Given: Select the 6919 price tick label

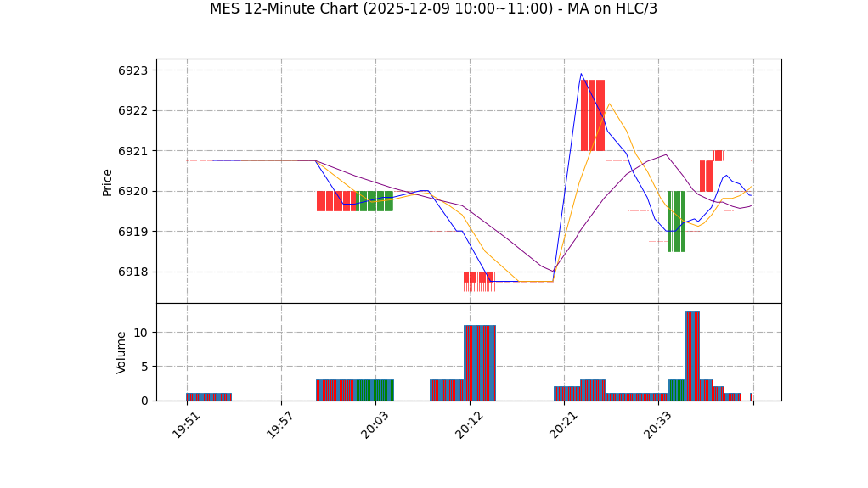Looking at the screenshot, I should click(132, 232).
